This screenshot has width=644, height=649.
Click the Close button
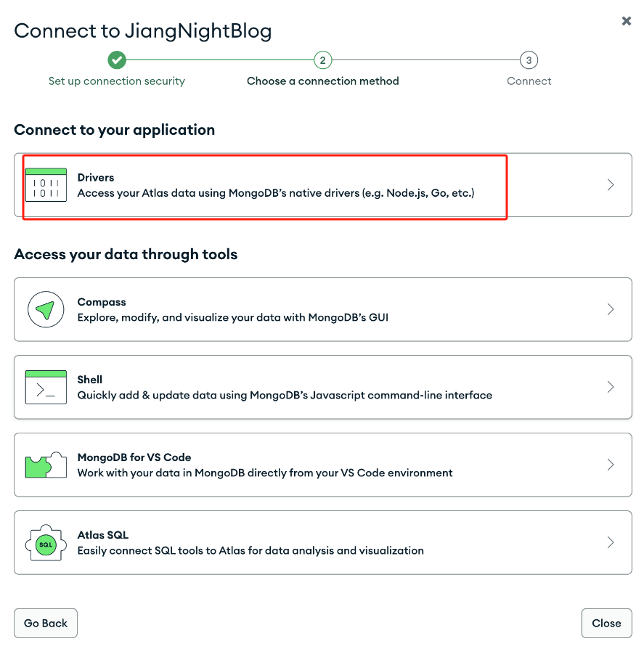[606, 623]
